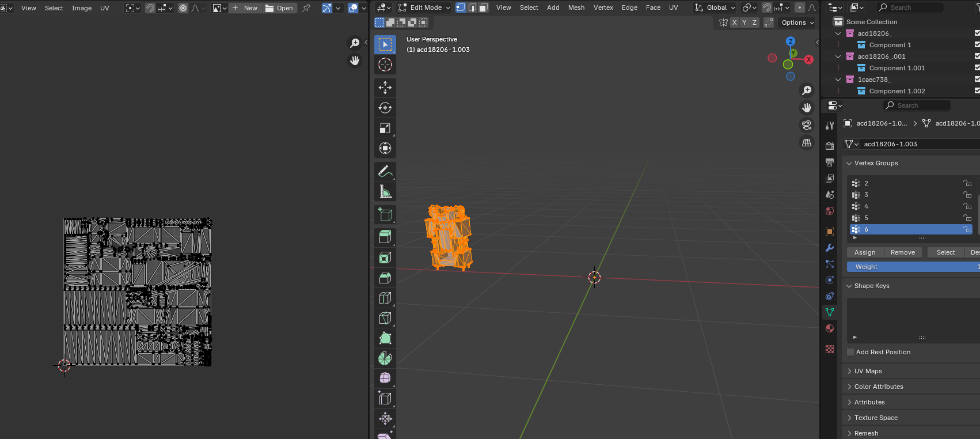Enable face select mode

tap(484, 7)
